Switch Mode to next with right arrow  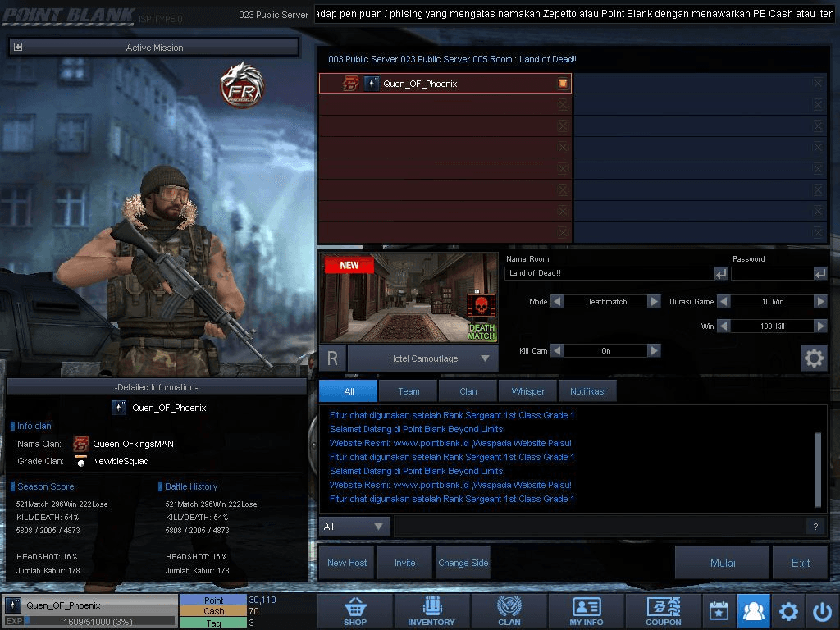tap(654, 302)
